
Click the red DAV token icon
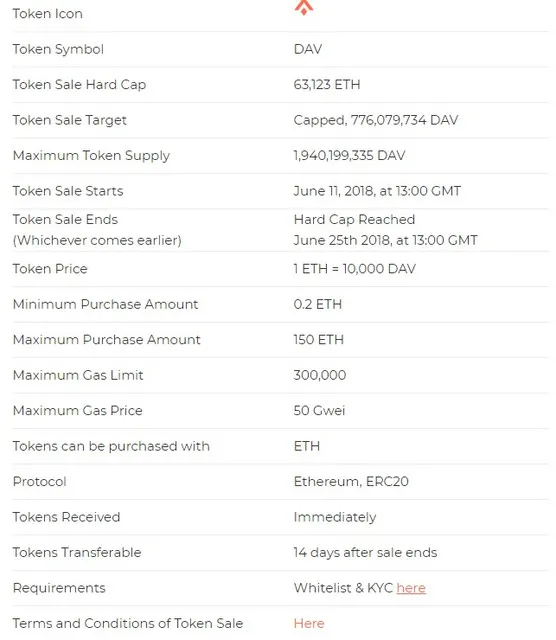304,7
